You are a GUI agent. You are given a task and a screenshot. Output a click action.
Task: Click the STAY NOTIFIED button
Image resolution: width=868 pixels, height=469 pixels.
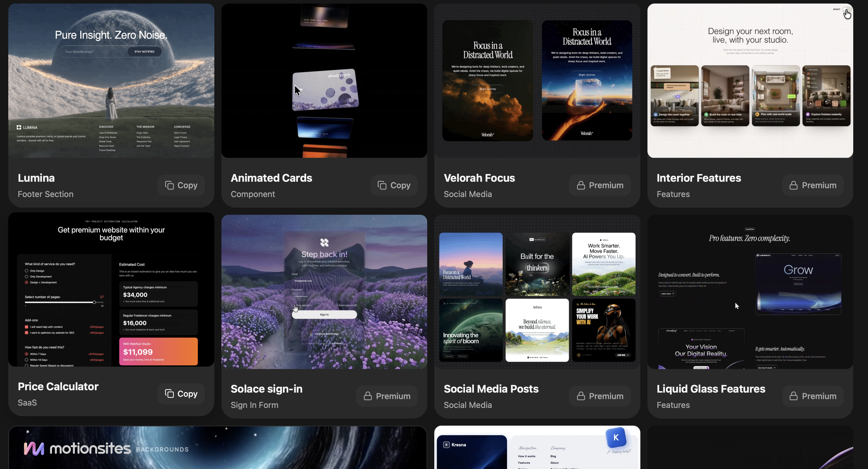[x=145, y=52]
